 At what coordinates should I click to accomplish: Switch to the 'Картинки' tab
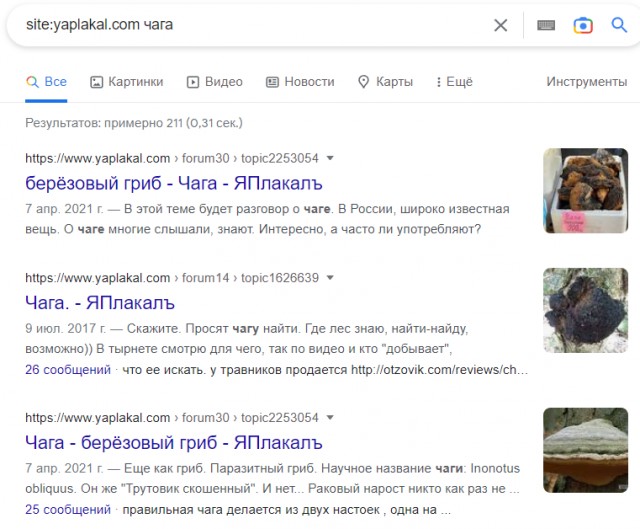(x=127, y=82)
